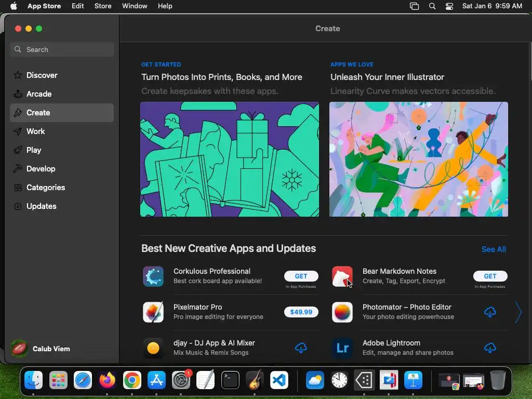Buy Pixelmator Pro for $49.99
The width and height of the screenshot is (532, 399).
click(x=301, y=312)
